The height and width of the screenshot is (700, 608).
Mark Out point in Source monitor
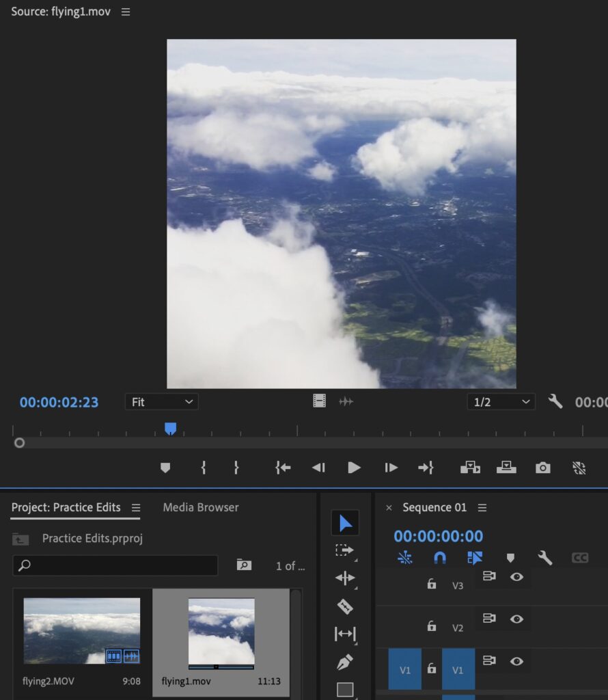tap(236, 468)
